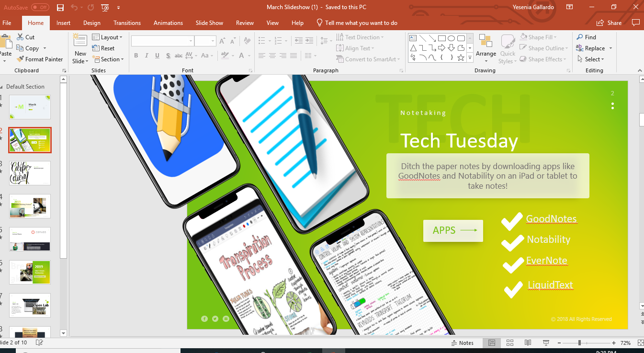The width and height of the screenshot is (644, 353).
Task: Select the star shape in the gallery
Action: [x=461, y=57]
